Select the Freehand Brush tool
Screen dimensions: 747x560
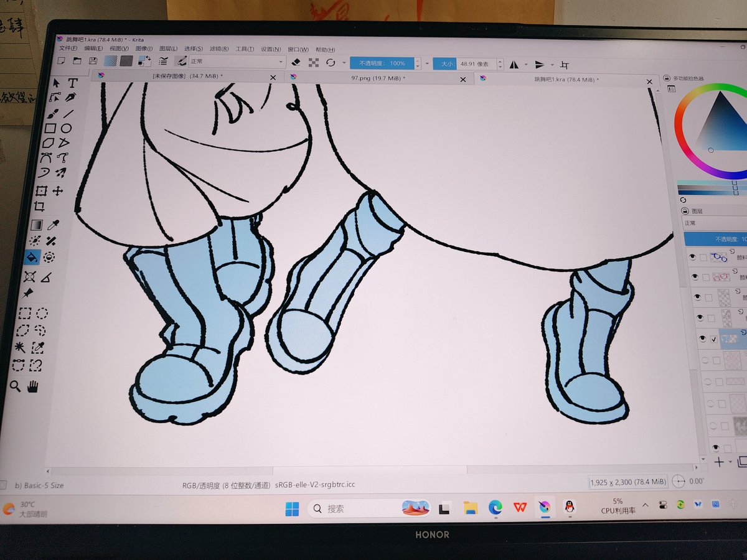coord(54,113)
